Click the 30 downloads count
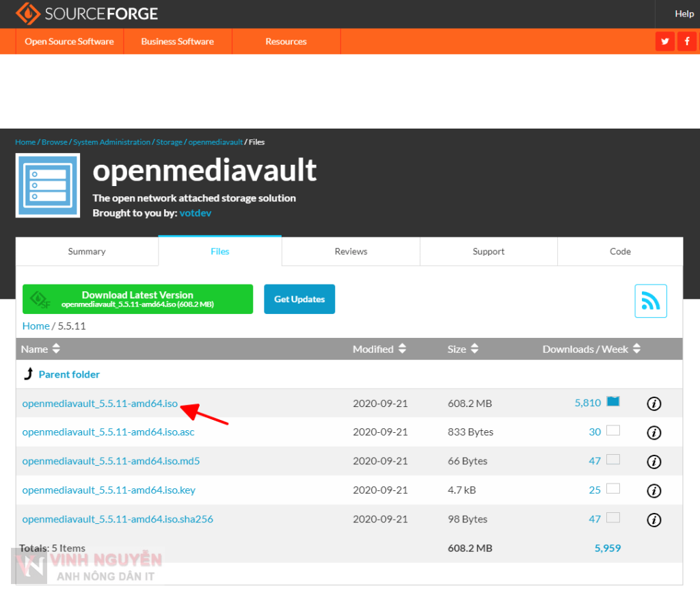Viewport: 700px width, 595px height. tap(595, 432)
